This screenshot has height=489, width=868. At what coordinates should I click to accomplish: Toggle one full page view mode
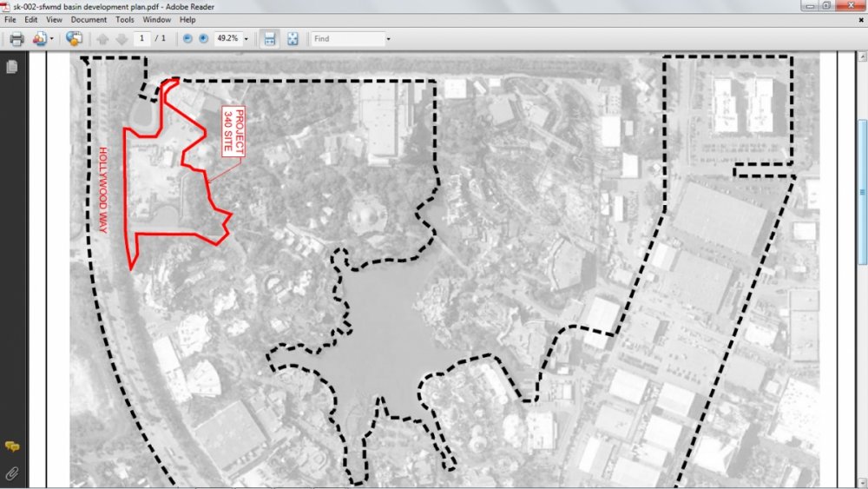tap(293, 39)
